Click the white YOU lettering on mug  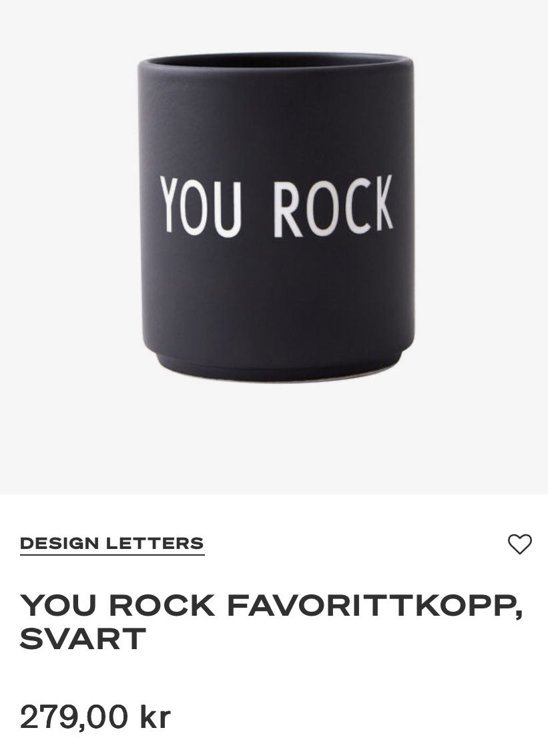tap(200, 207)
